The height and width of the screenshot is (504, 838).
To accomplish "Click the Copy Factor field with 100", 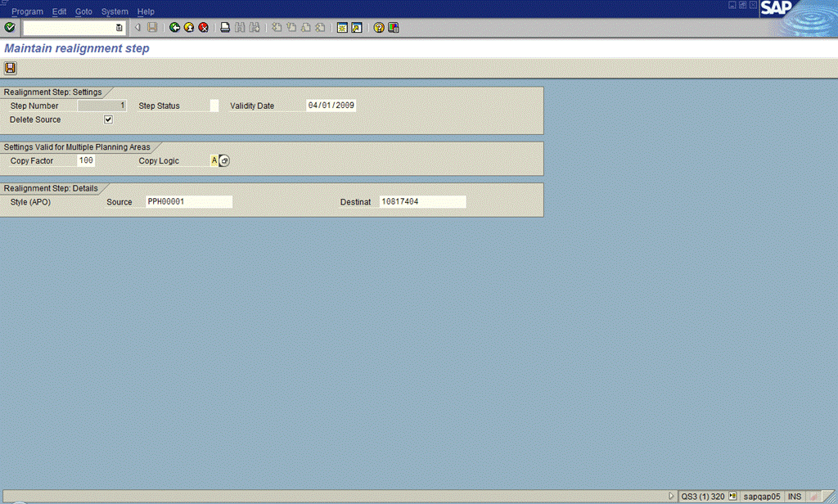I will coord(86,160).
